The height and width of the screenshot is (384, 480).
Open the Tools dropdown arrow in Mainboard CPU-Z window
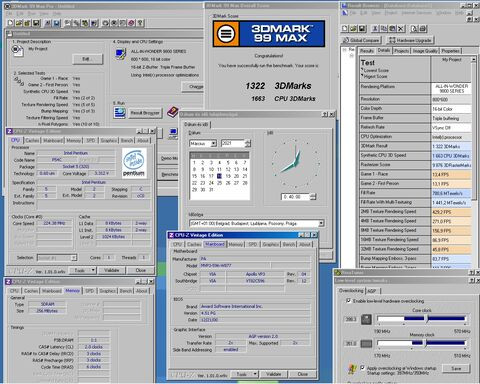pyautogui.click(x=255, y=374)
